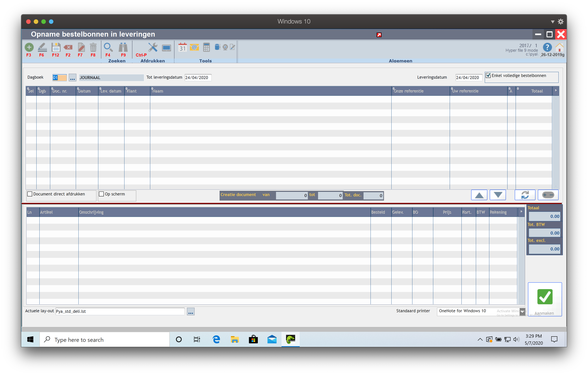
Task: Click the email envelope tool icon
Action: click(194, 47)
